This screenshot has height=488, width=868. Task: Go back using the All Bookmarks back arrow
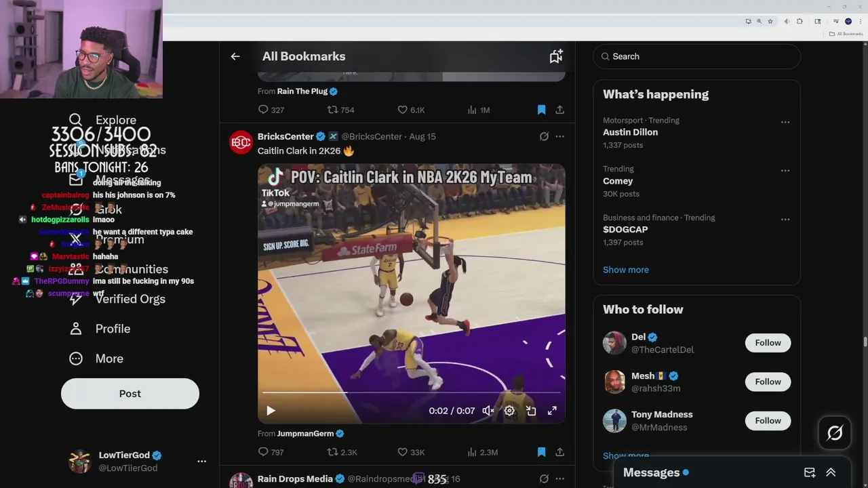235,56
